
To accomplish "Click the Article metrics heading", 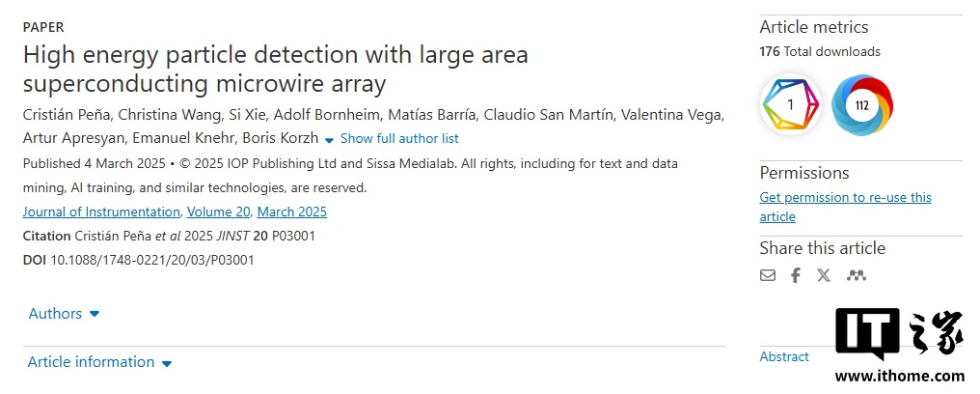I will pos(814,27).
